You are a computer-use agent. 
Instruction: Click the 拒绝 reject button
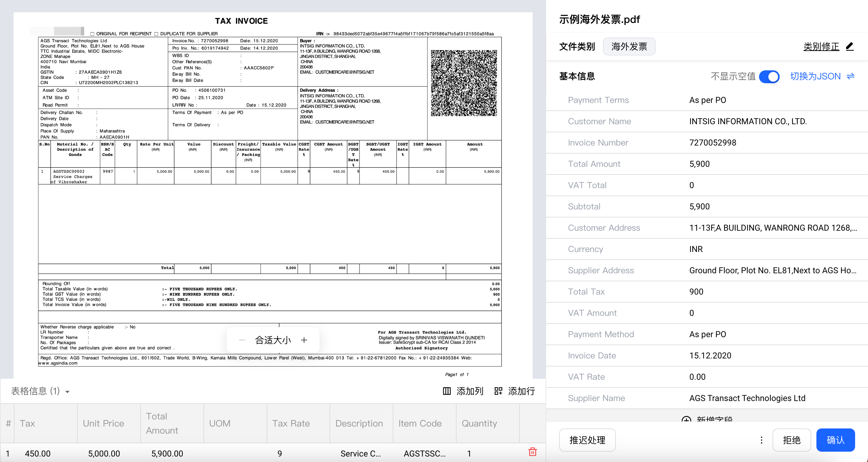tap(791, 440)
